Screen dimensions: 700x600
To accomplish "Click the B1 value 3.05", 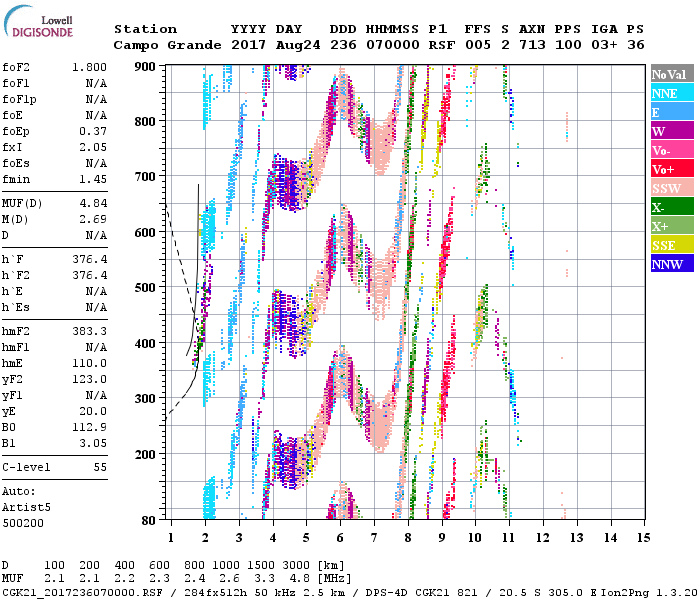I will click(93, 443).
